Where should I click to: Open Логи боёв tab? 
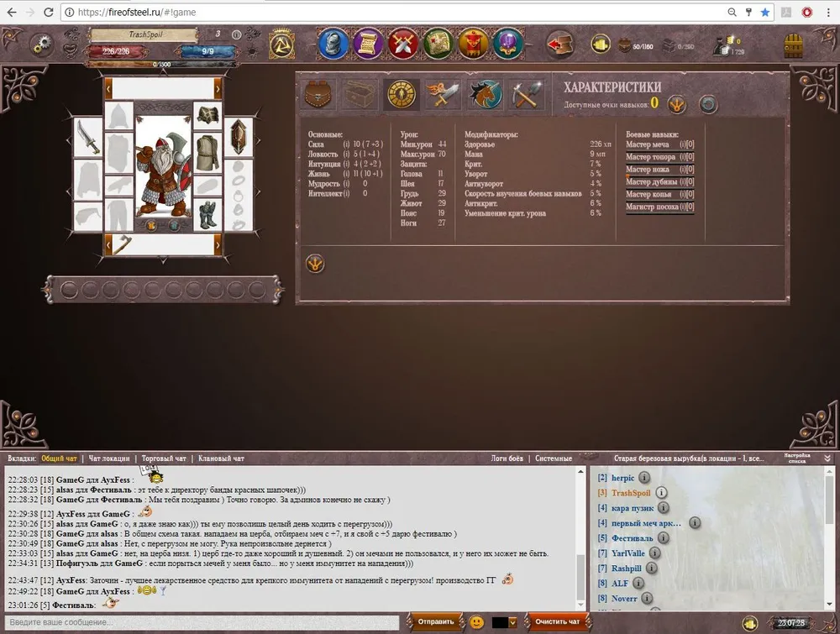pyautogui.click(x=507, y=458)
